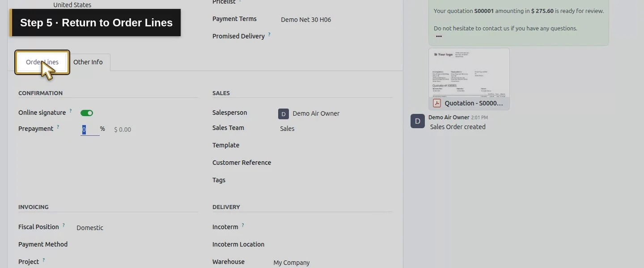Switch to the Order Lines tab

pos(42,62)
